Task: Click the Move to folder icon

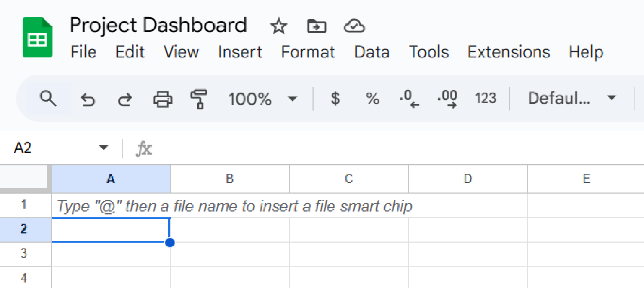Action: (317, 27)
